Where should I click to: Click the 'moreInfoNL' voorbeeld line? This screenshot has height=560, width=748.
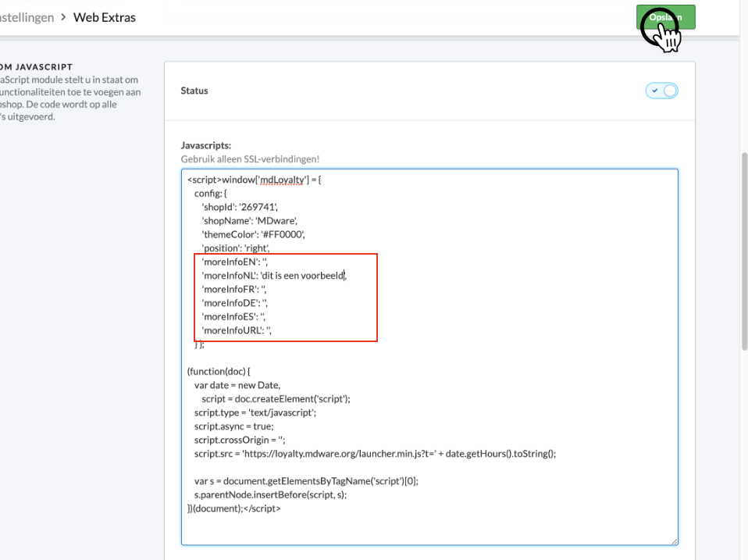[x=274, y=276]
